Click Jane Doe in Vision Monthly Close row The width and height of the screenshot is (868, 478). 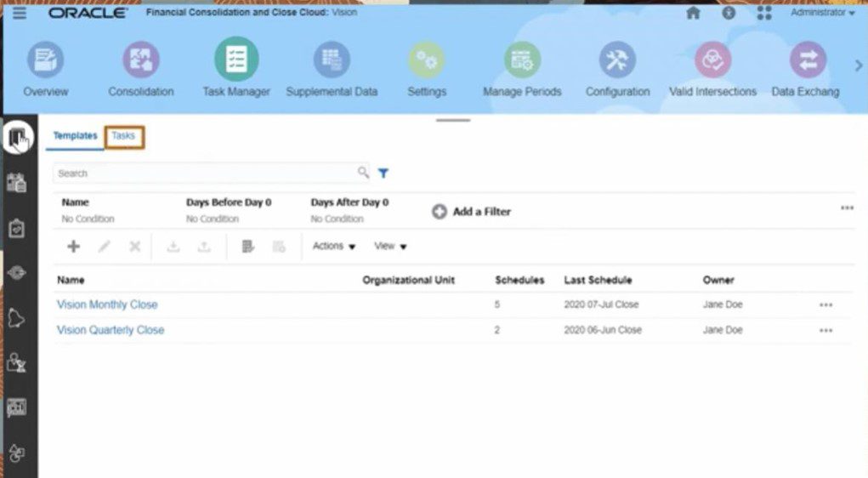pyautogui.click(x=723, y=304)
